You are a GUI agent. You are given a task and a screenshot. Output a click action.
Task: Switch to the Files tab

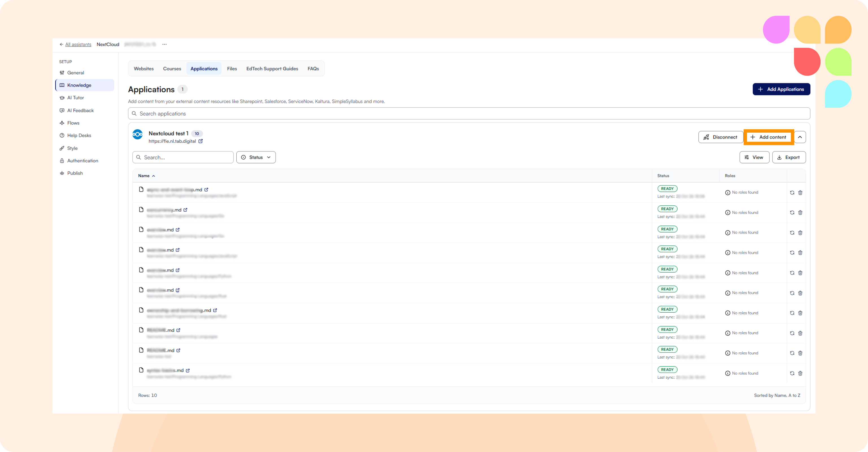232,69
